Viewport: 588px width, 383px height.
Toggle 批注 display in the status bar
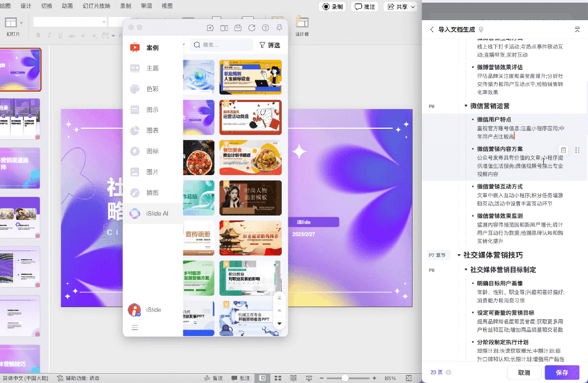click(241, 378)
